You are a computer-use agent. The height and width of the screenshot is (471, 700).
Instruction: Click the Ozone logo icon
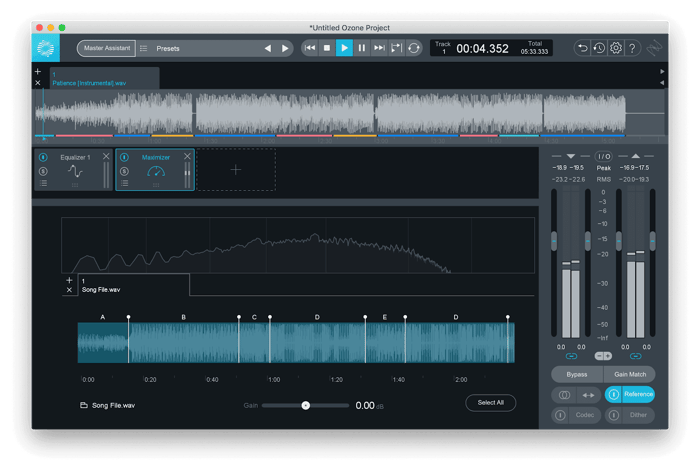click(x=46, y=48)
